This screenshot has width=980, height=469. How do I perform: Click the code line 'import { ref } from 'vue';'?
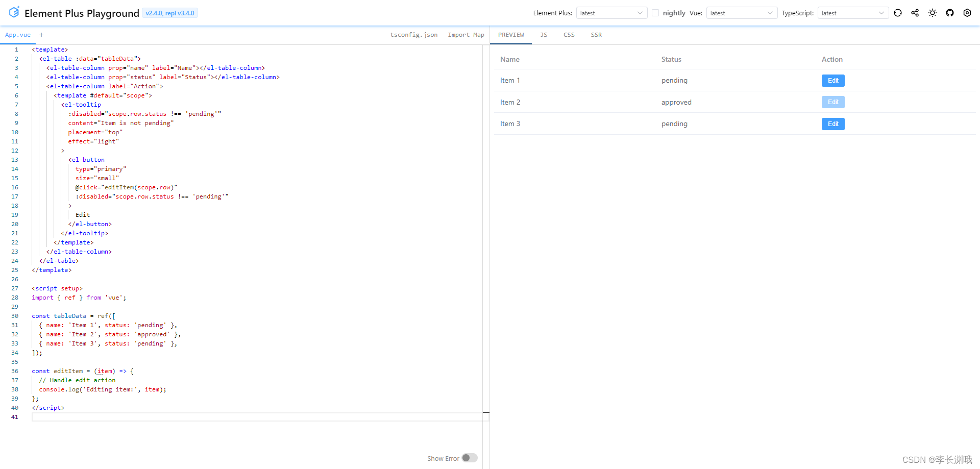pyautogui.click(x=79, y=298)
